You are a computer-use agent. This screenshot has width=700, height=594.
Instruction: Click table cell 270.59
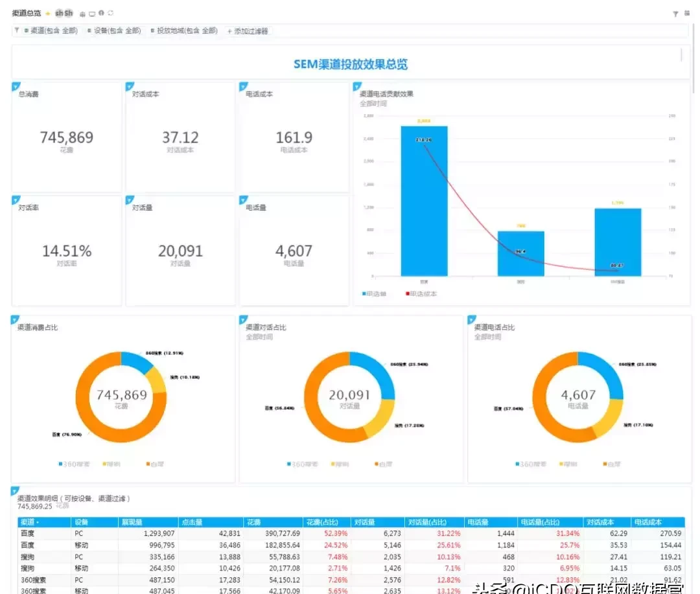point(671,533)
